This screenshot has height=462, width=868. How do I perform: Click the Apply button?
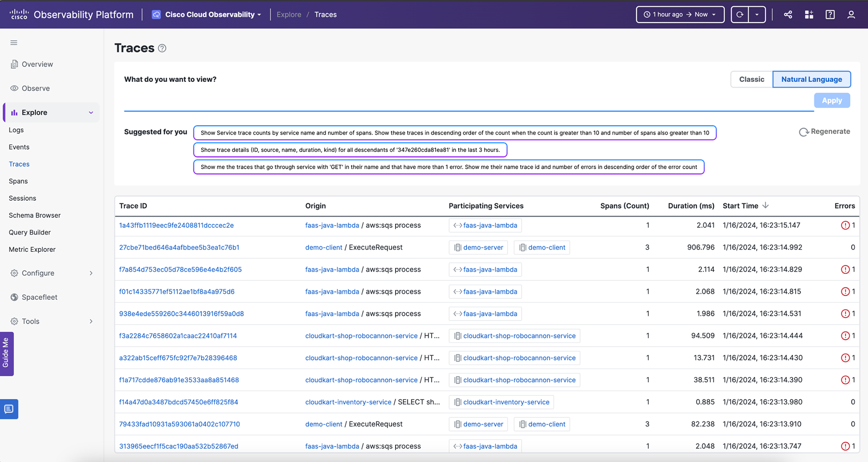tap(832, 100)
